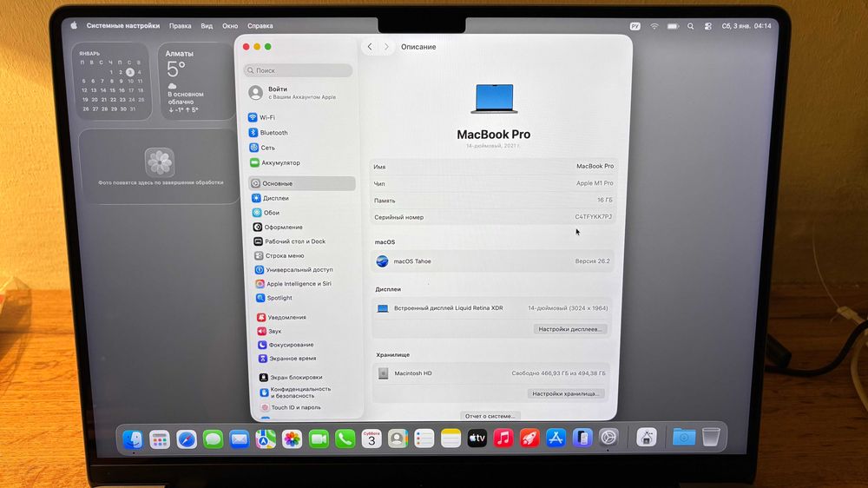The width and height of the screenshot is (868, 488).
Task: Open Обои settings in the sidebar
Action: point(266,212)
